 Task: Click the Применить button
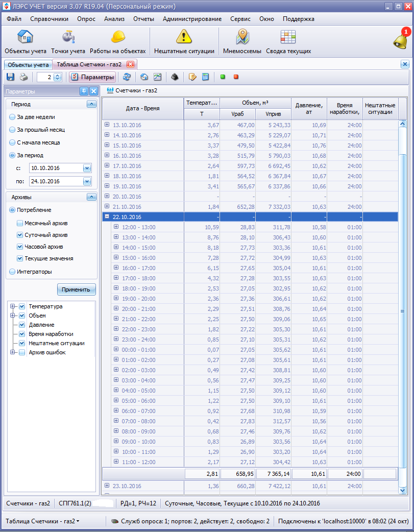click(76, 289)
